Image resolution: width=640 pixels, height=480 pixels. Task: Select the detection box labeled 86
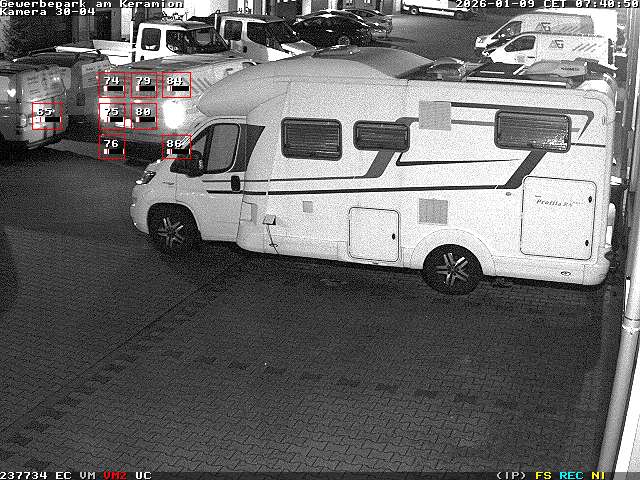pyautogui.click(x=176, y=147)
